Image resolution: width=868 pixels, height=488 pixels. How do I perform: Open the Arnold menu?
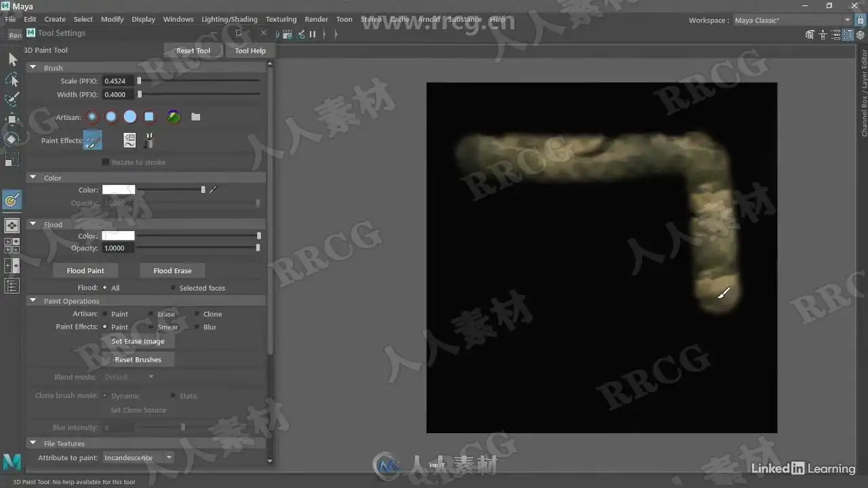pyautogui.click(x=429, y=19)
